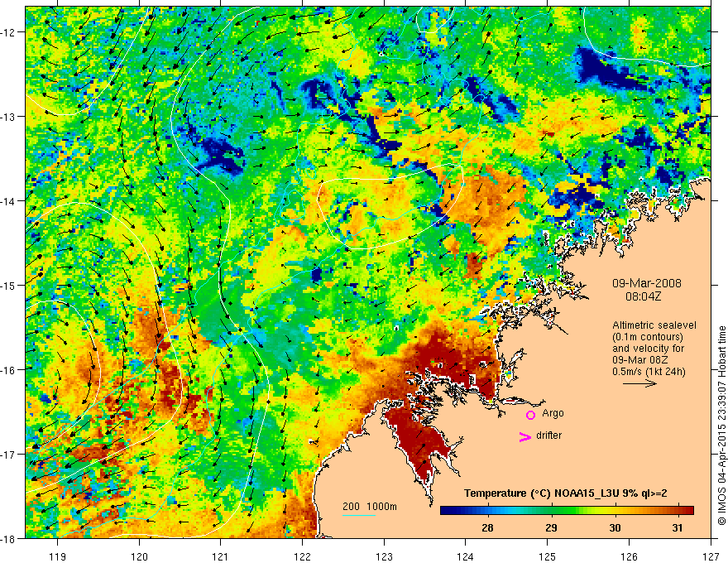Click the magenta drifter arrowhead legend marker
The width and height of the screenshot is (728, 563).
[x=524, y=437]
